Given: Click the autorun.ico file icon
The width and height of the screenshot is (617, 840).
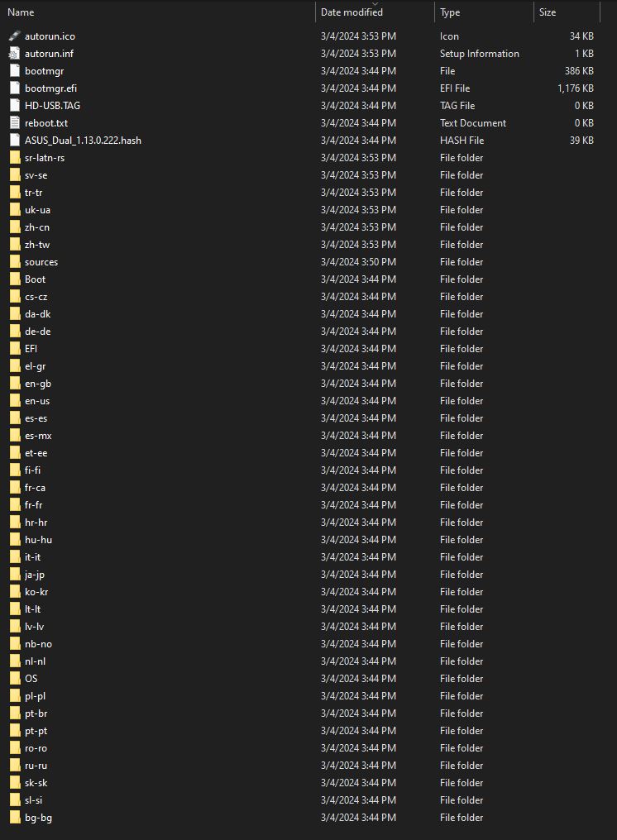Looking at the screenshot, I should point(15,36).
